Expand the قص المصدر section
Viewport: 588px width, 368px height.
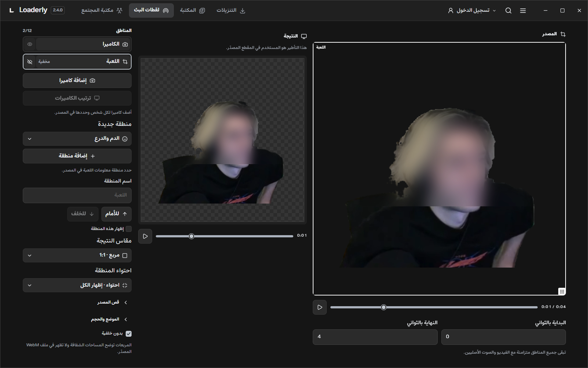pos(112,302)
